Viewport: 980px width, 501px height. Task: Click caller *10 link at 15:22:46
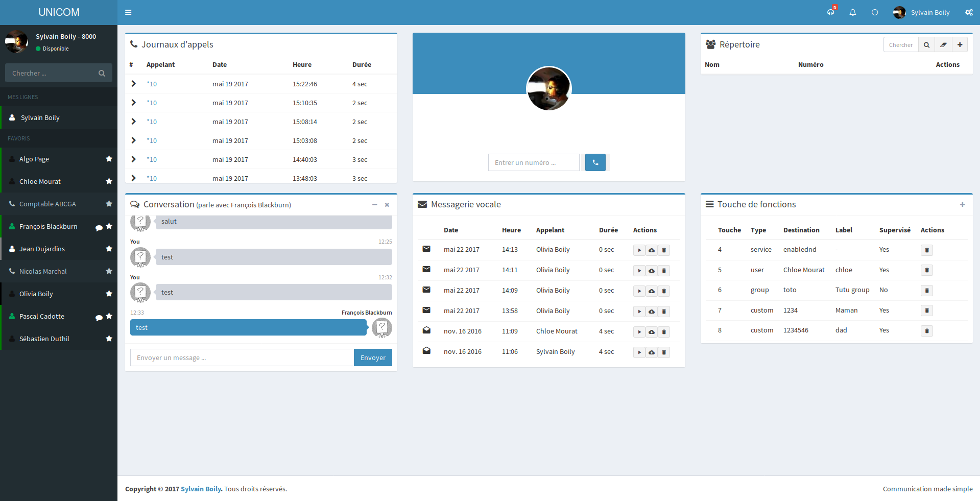coord(152,84)
